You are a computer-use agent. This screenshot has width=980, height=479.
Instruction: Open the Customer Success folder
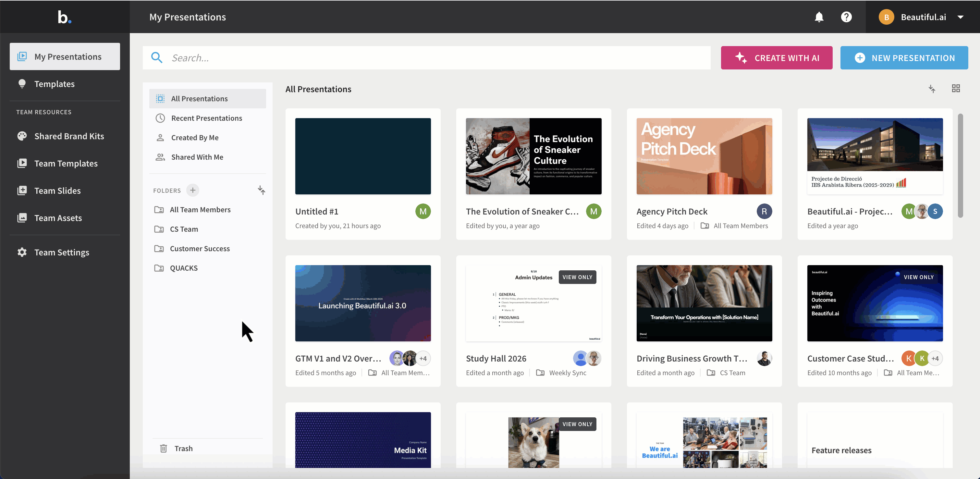click(207, 249)
